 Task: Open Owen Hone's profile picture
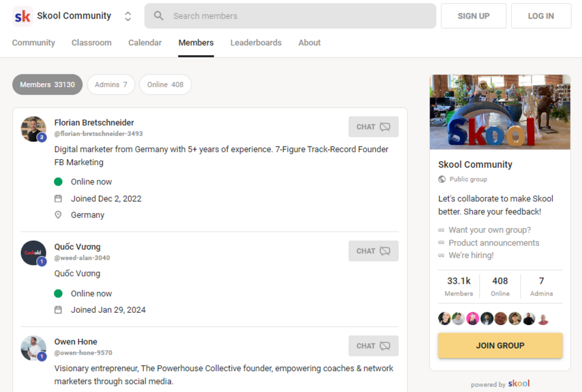pyautogui.click(x=33, y=348)
